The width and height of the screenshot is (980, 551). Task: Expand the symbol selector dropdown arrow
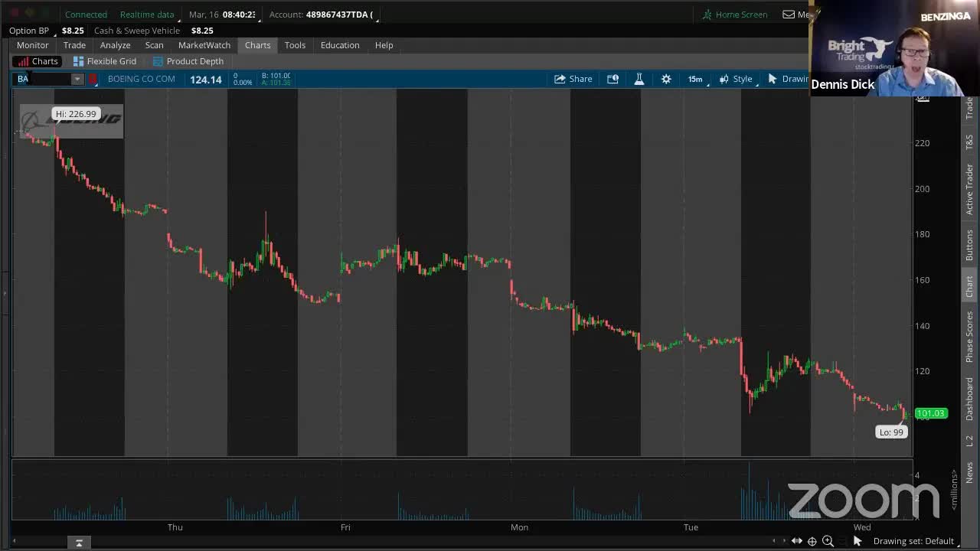[x=77, y=79]
